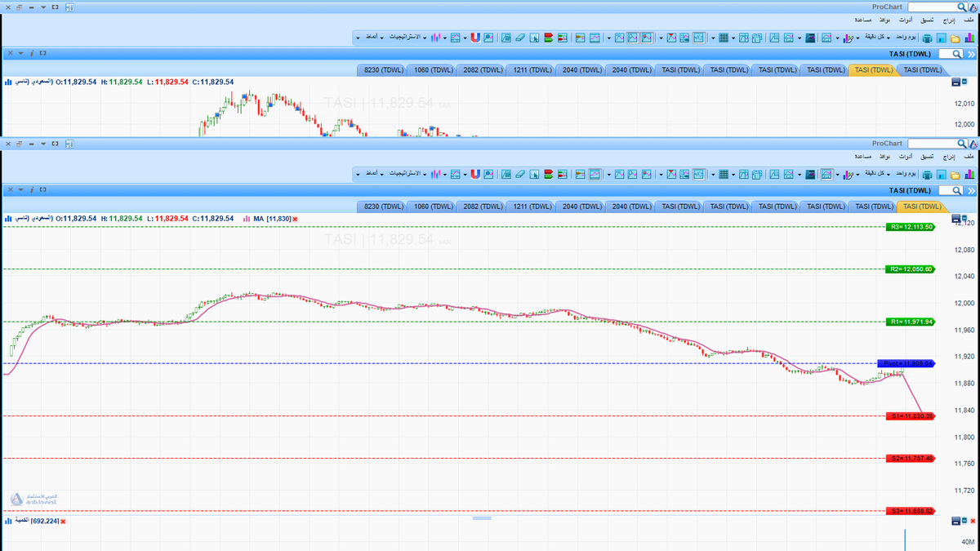The height and width of the screenshot is (551, 980).
Task: Select the pointer cursor tool in front window toolbar
Action: (534, 175)
